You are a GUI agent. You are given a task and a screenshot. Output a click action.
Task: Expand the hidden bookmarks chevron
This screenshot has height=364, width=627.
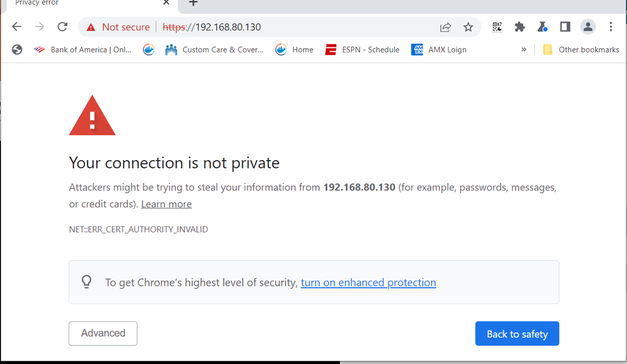524,50
